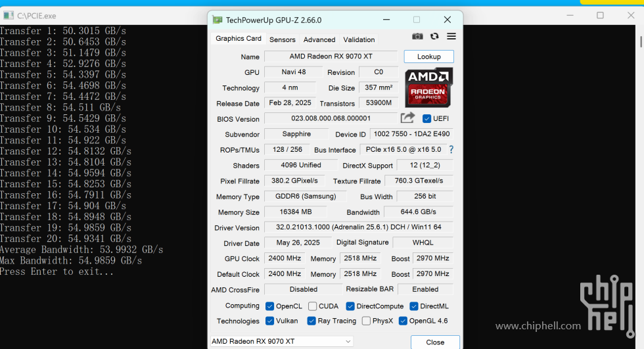This screenshot has height=349, width=644.
Task: Click the GPU Clock 2400 MHz value
Action: 285,258
